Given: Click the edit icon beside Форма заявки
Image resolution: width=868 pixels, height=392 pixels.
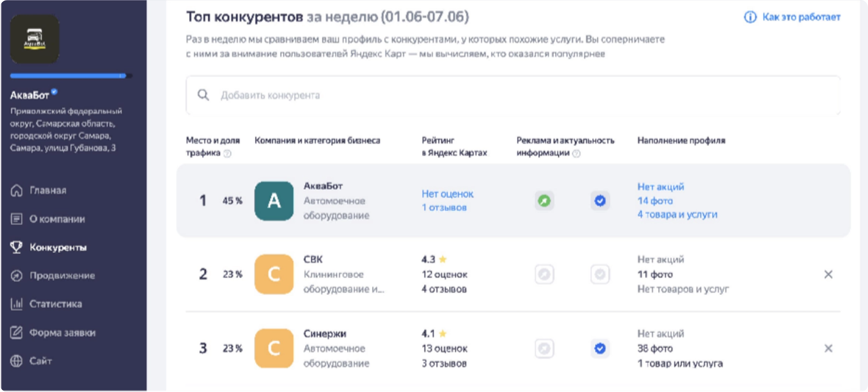Looking at the screenshot, I should tap(16, 332).
